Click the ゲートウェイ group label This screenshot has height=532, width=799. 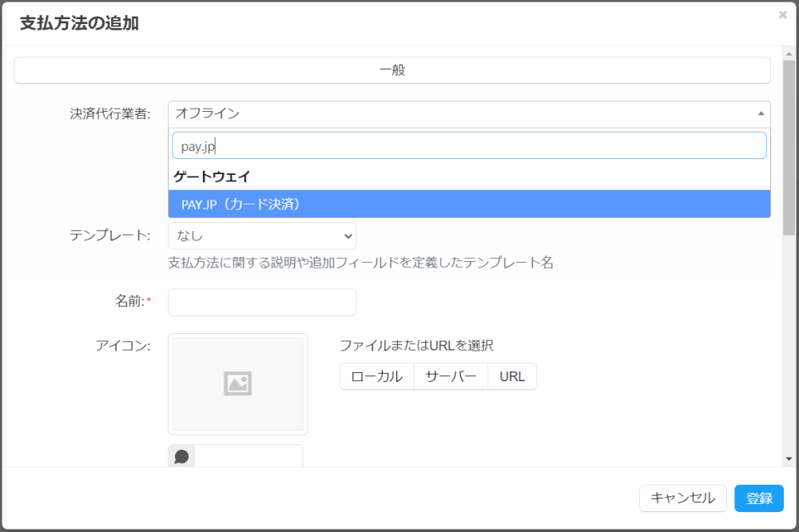tap(213, 177)
